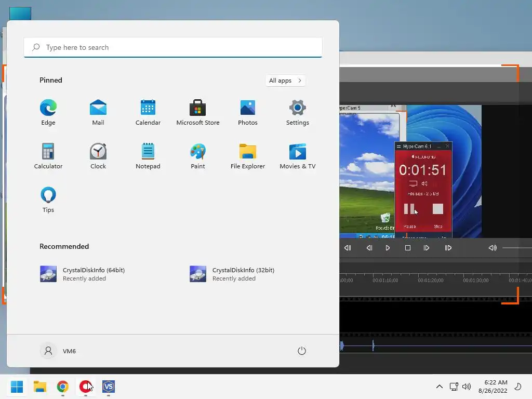The image size is (532, 399).
Task: Open the Start menu power options
Action: [302, 351]
